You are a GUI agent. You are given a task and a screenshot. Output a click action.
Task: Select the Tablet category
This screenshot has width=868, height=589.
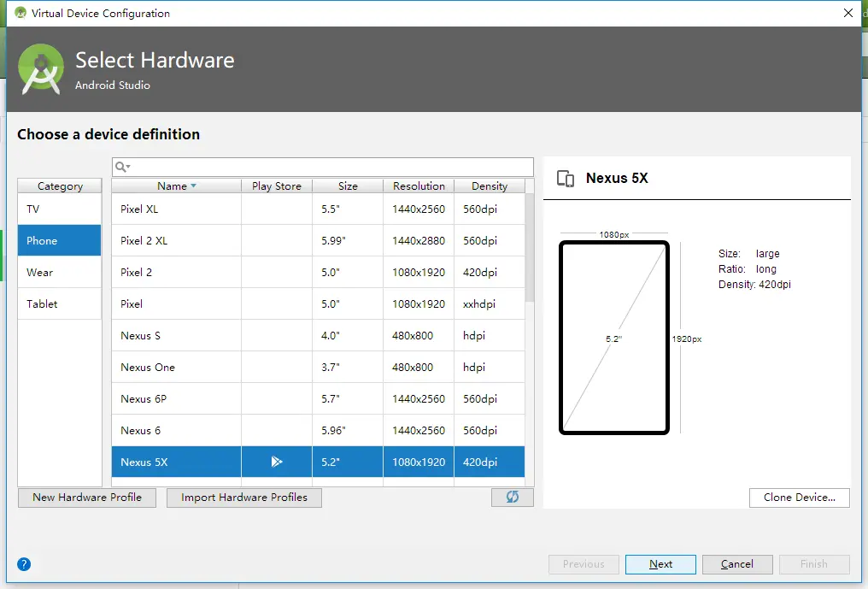(x=59, y=303)
